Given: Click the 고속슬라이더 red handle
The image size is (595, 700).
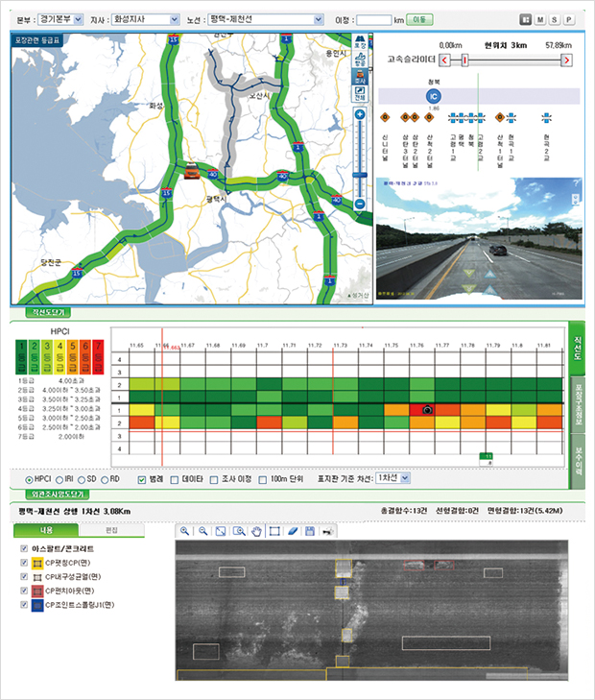Looking at the screenshot, I should pyautogui.click(x=464, y=60).
